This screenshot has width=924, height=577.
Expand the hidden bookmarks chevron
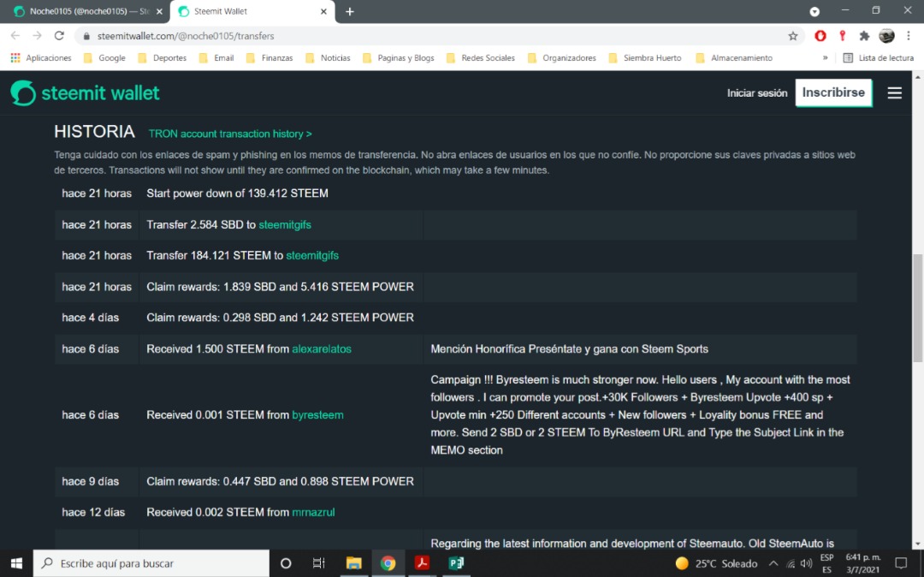click(x=825, y=57)
